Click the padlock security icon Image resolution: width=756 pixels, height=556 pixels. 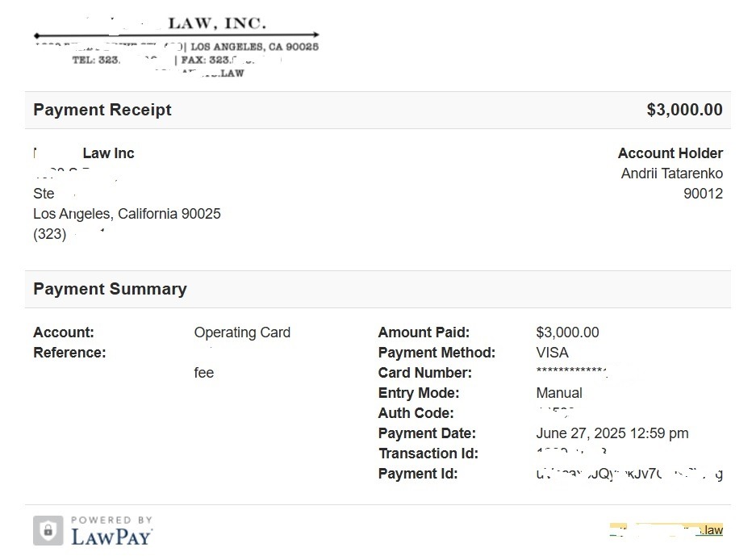click(48, 530)
